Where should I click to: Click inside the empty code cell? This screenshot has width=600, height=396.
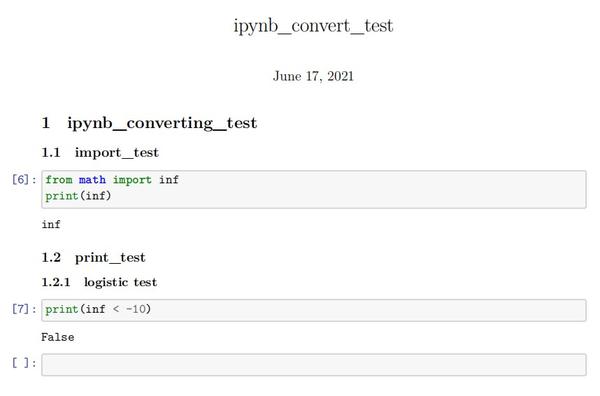point(314,365)
